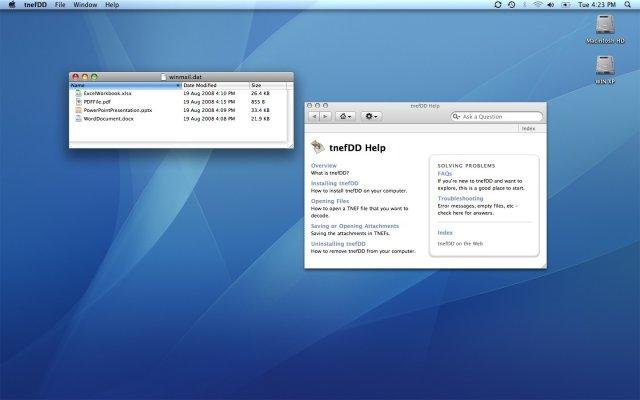Open the Index link in Solving Problems box
Screen dimensions: 640x400
pos(445,233)
